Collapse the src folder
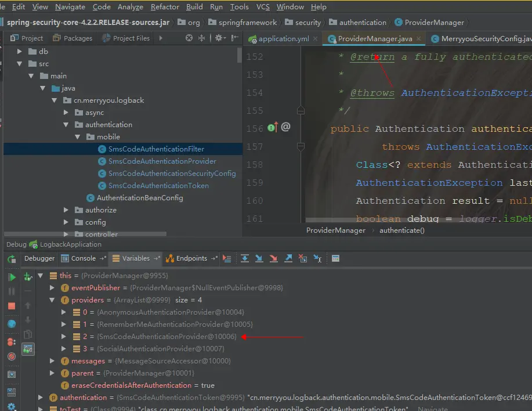Screen dimensions: 532x411 pyautogui.click(x=19, y=64)
